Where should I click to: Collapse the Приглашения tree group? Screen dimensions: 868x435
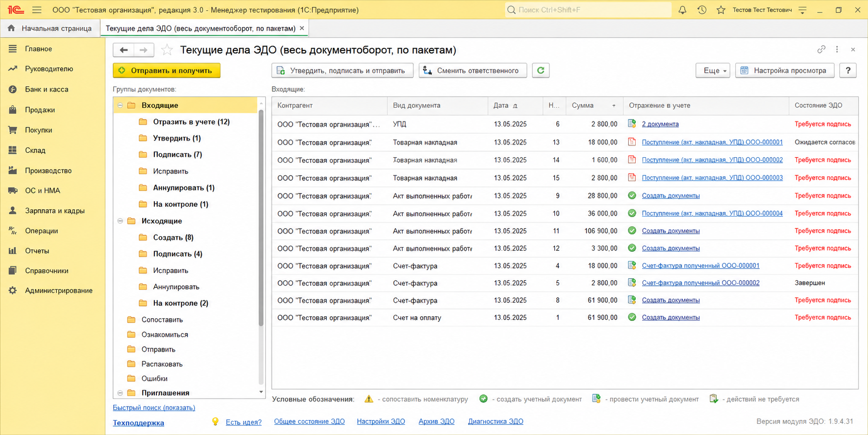coord(120,393)
